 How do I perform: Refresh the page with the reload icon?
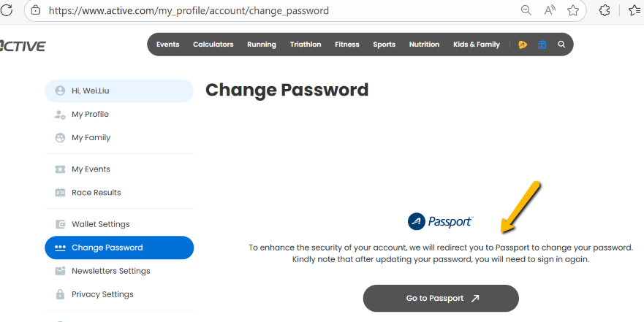pyautogui.click(x=7, y=11)
